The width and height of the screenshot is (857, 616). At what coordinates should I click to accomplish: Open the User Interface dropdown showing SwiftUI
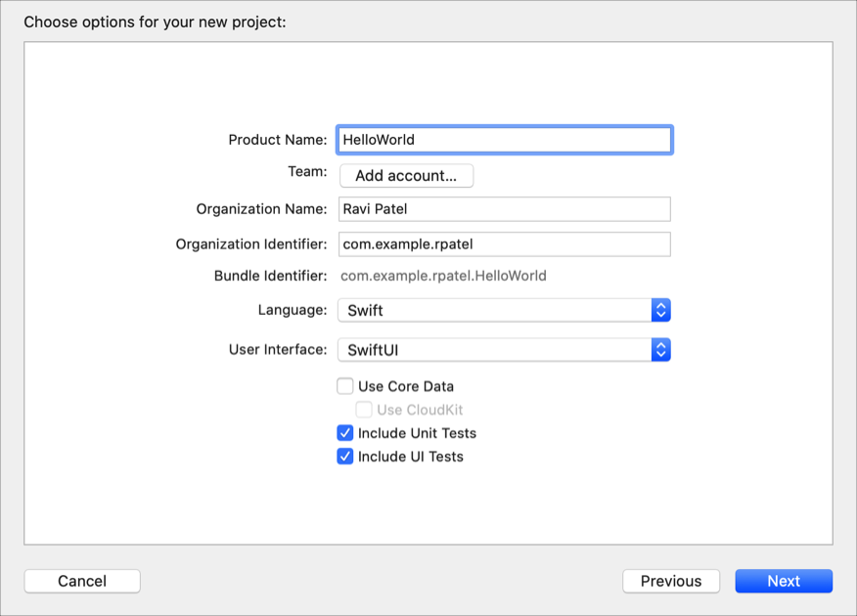click(494, 350)
